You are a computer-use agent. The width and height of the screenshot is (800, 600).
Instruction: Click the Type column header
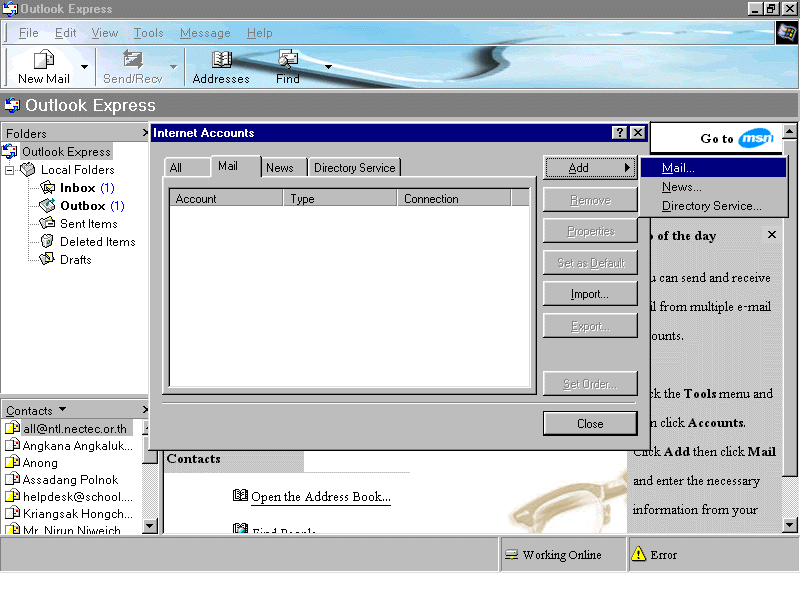(340, 198)
